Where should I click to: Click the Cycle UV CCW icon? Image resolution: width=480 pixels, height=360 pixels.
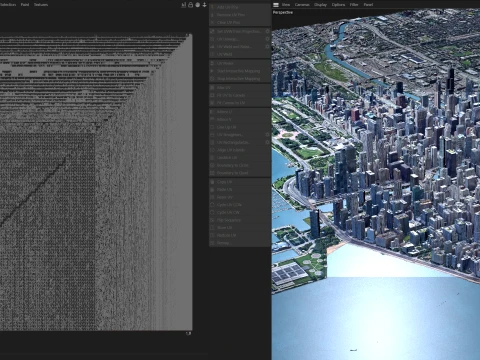point(212,205)
